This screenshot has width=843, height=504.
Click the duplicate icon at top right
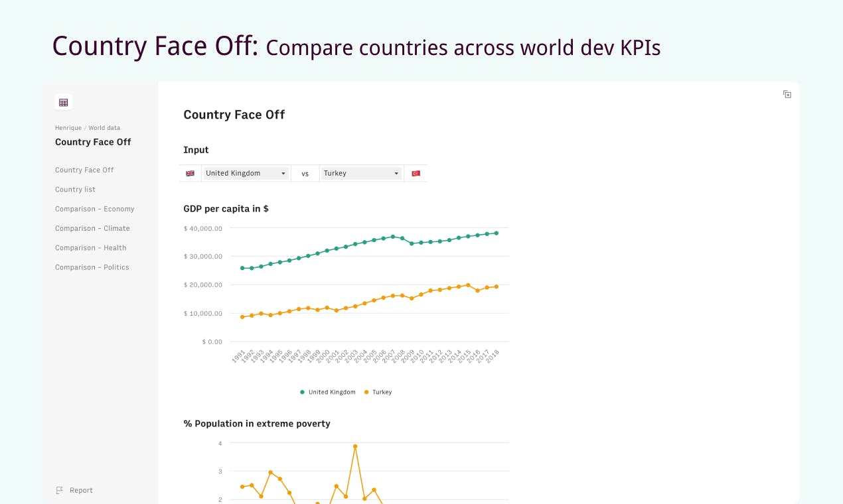tap(787, 94)
